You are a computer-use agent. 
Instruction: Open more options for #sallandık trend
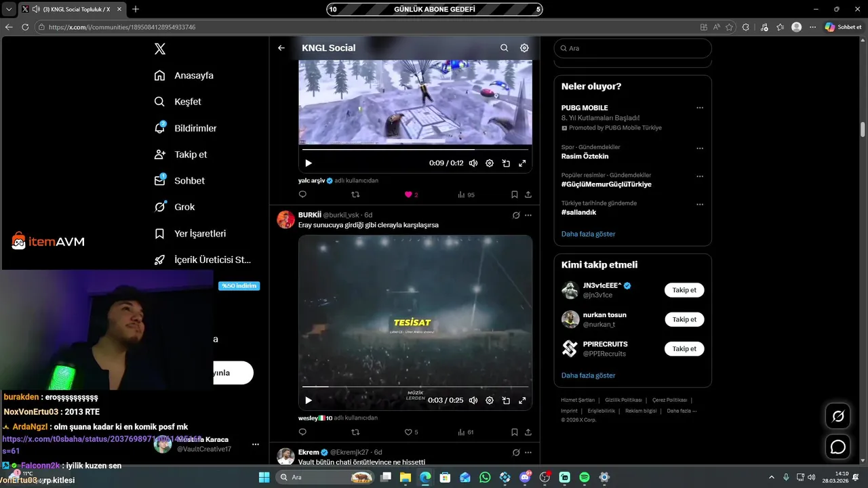tap(700, 204)
